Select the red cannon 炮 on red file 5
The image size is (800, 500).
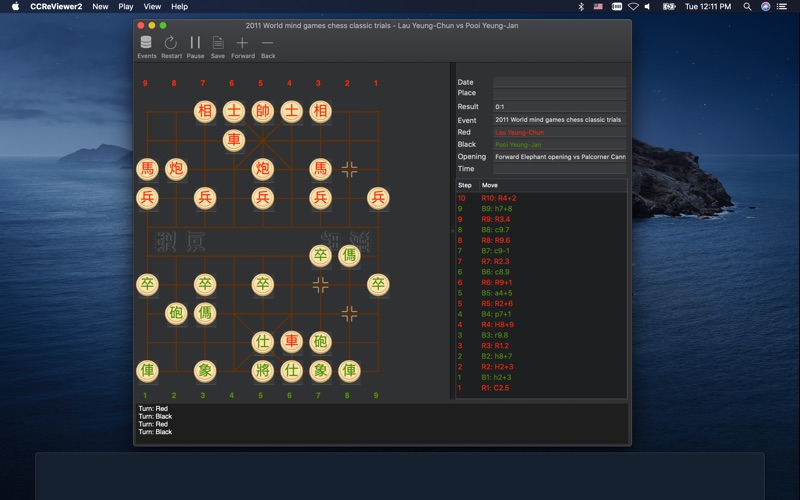pyautogui.click(x=262, y=168)
